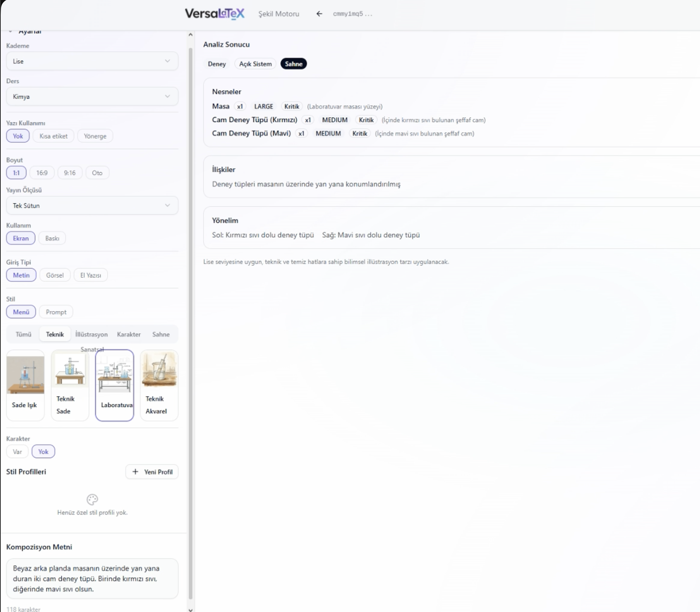The width and height of the screenshot is (700, 612).
Task: Select the Sade Işık style thumbnail
Action: pos(25,385)
